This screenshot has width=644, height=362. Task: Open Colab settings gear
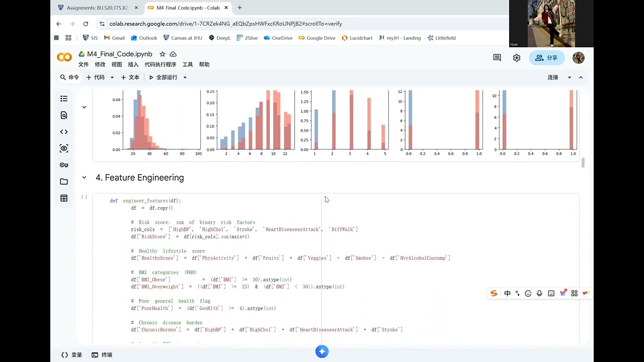click(x=517, y=58)
